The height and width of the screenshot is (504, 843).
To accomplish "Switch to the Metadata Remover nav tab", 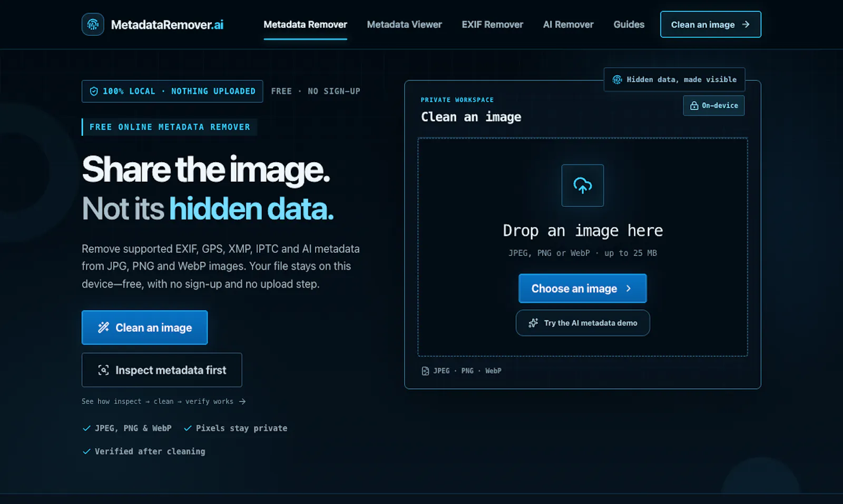I will coord(305,25).
